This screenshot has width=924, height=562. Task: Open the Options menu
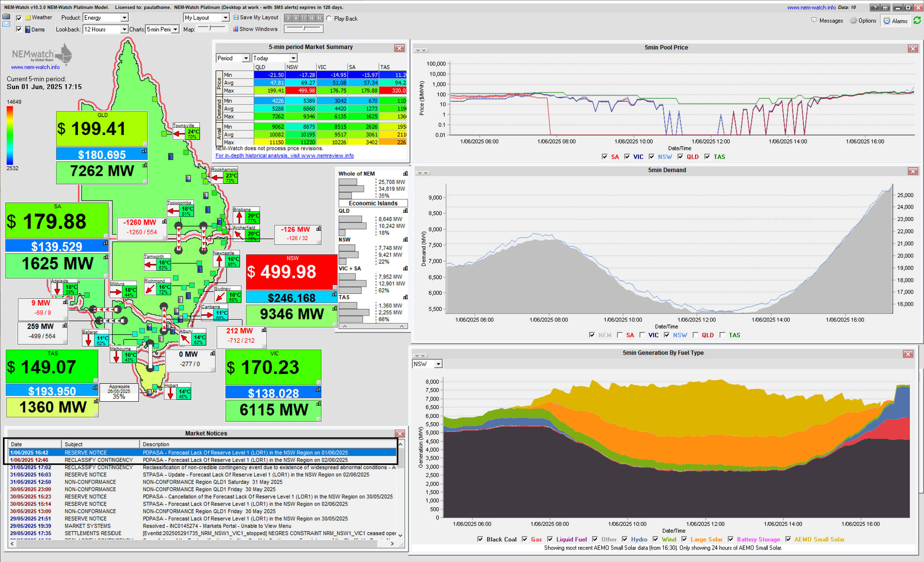863,21
